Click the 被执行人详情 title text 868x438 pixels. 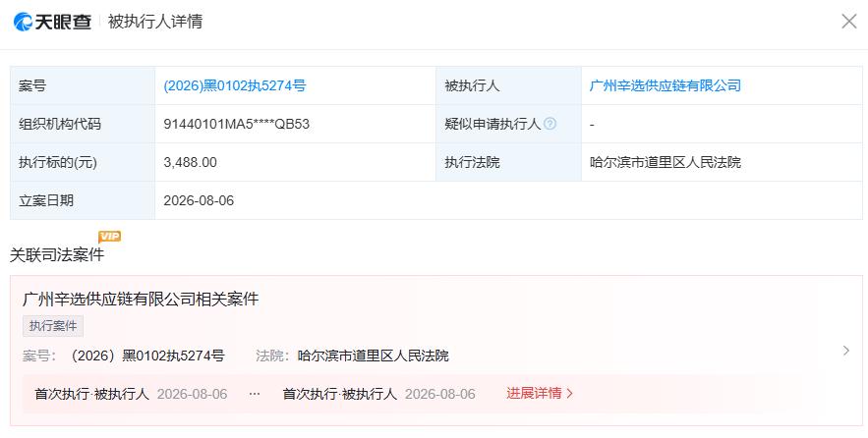point(155,22)
